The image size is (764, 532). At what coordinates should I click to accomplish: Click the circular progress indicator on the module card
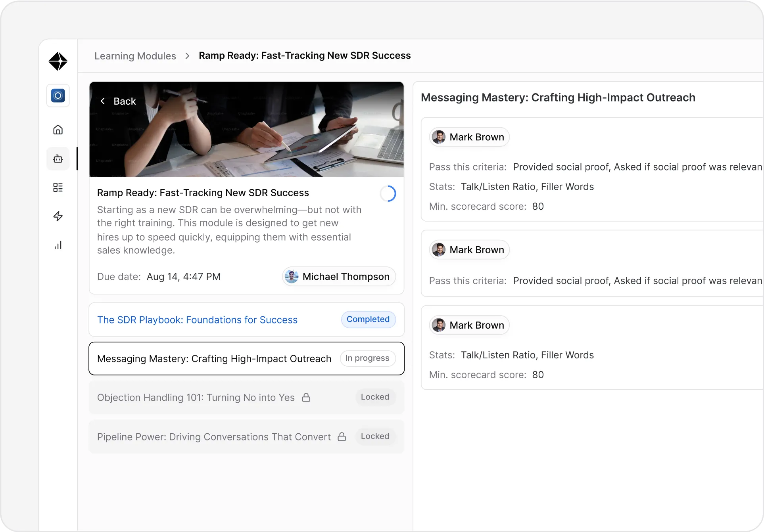[388, 193]
